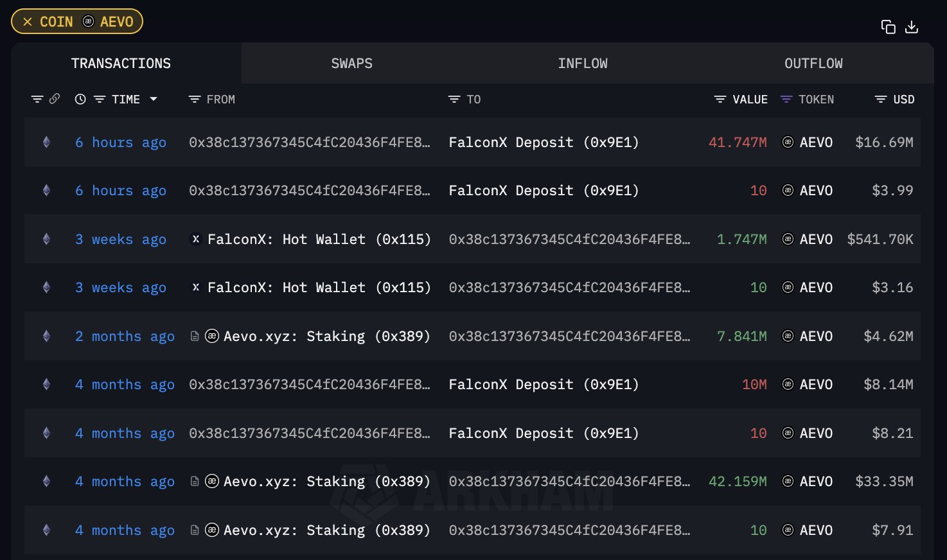Click the copy icon at top right
The height and width of the screenshot is (560, 947).
889,27
